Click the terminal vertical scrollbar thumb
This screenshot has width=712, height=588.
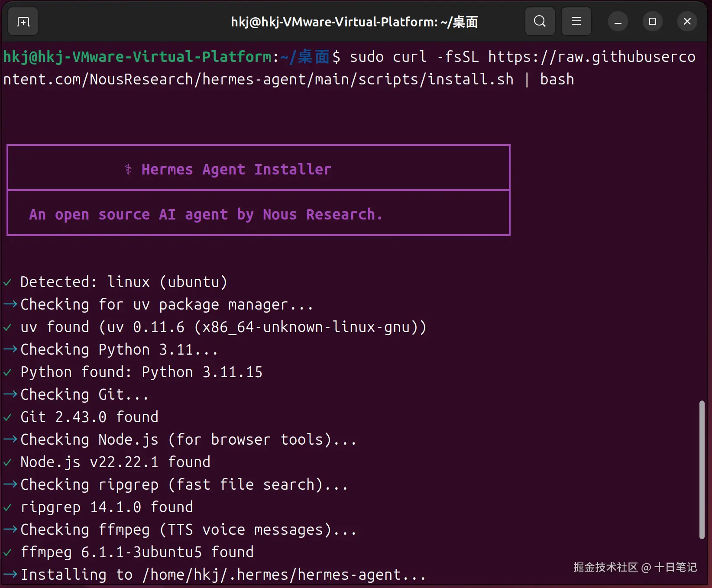pos(702,470)
